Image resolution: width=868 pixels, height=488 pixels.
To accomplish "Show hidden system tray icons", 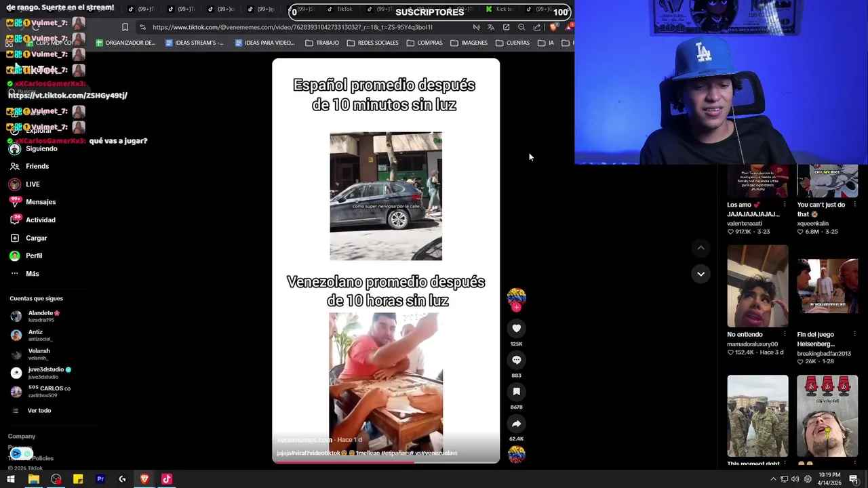I will point(773,479).
